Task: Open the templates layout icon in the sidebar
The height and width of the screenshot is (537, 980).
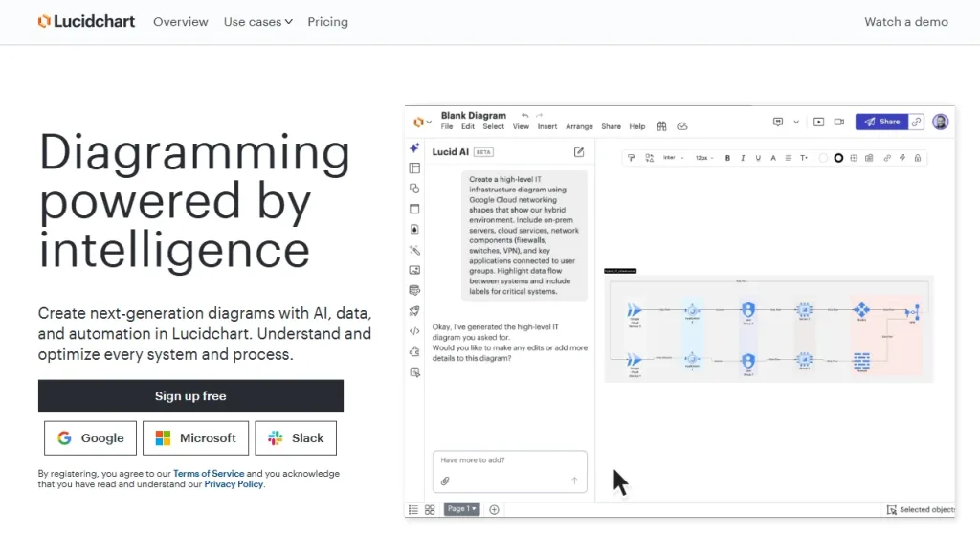Action: [414, 168]
